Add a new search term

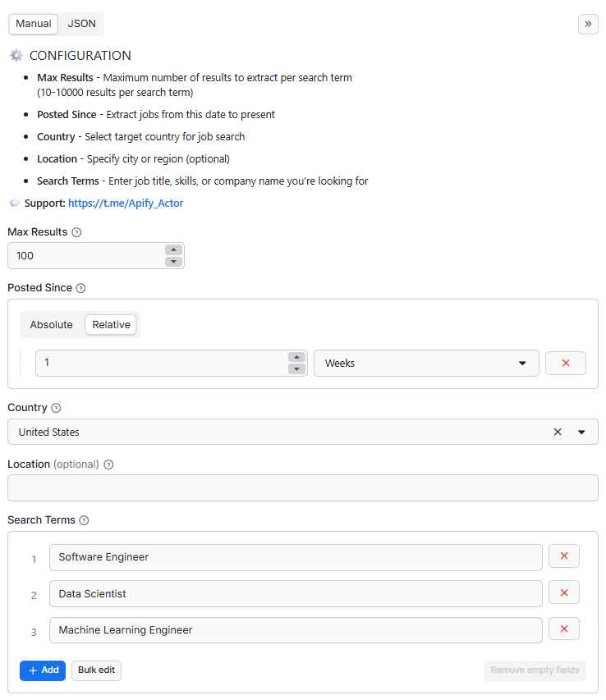click(42, 670)
